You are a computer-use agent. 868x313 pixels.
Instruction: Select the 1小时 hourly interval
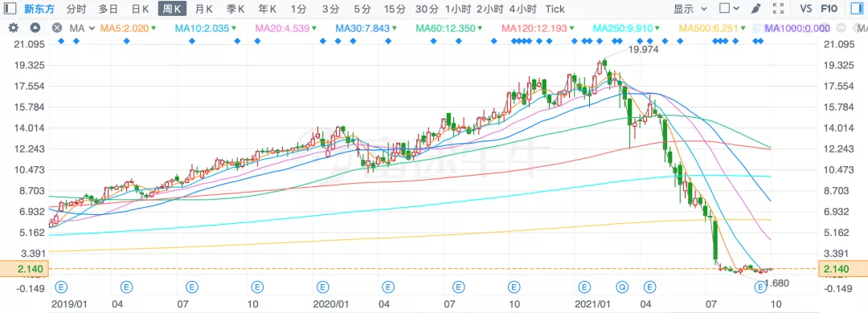[458, 9]
